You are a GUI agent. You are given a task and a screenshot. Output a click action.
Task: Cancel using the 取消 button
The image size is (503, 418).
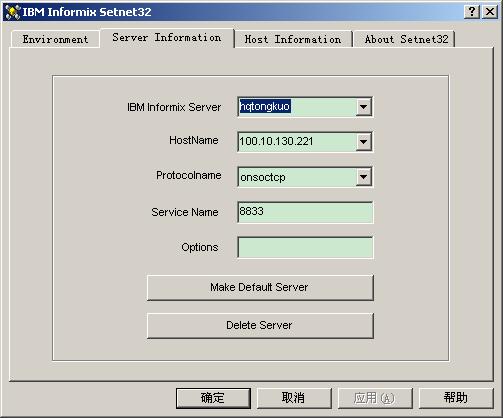tap(294, 398)
